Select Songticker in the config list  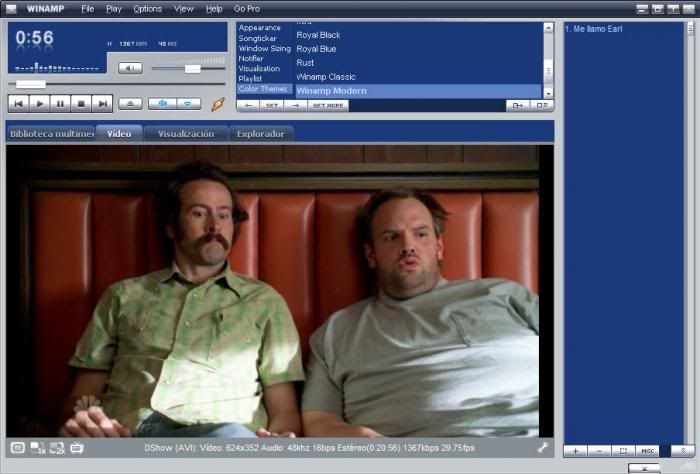257,38
